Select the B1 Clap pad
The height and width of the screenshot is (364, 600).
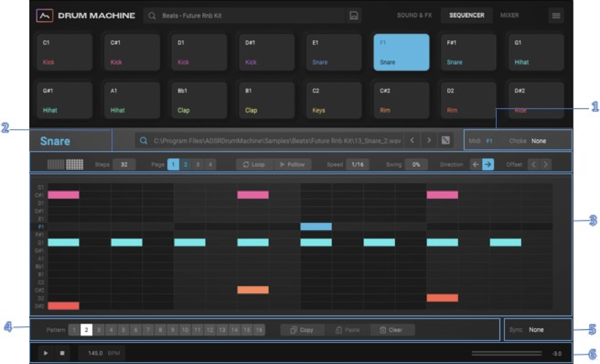pos(266,100)
